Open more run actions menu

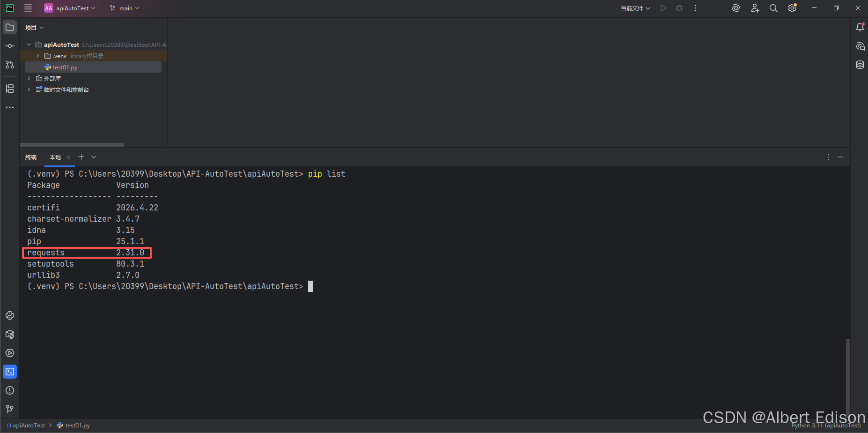pyautogui.click(x=695, y=8)
